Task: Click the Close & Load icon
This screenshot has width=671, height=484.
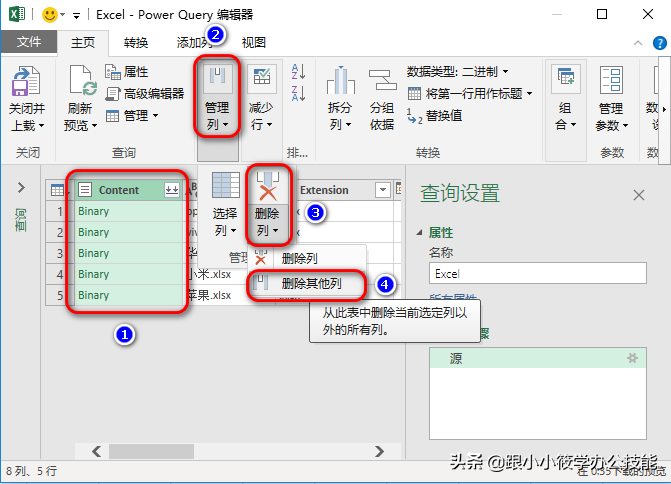Action: (x=26, y=81)
